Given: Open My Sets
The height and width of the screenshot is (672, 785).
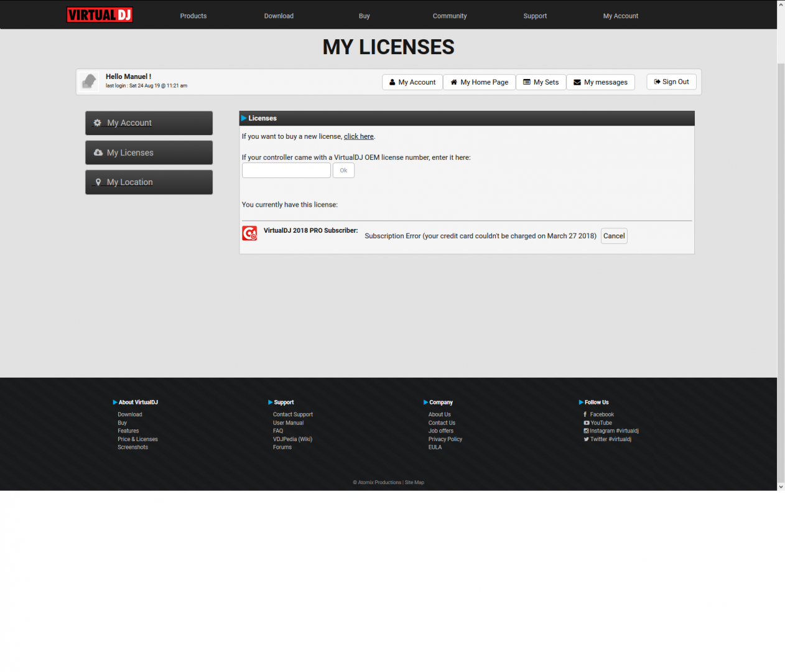Looking at the screenshot, I should [x=541, y=82].
